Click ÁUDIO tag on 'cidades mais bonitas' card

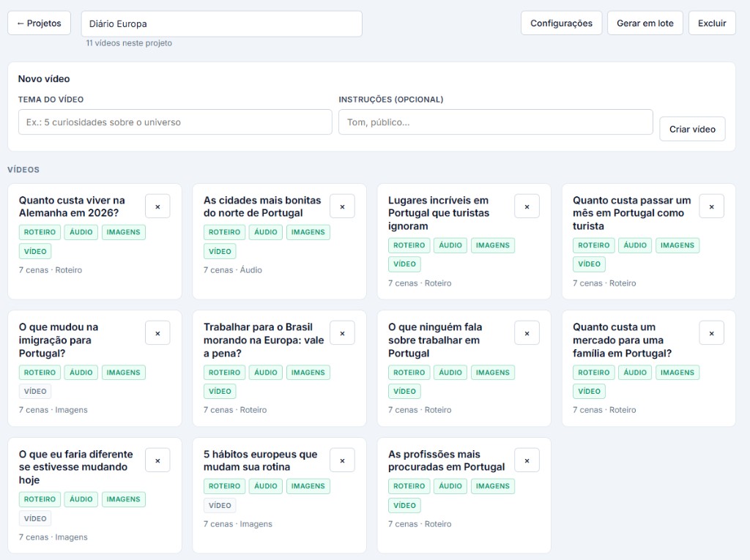(x=265, y=232)
